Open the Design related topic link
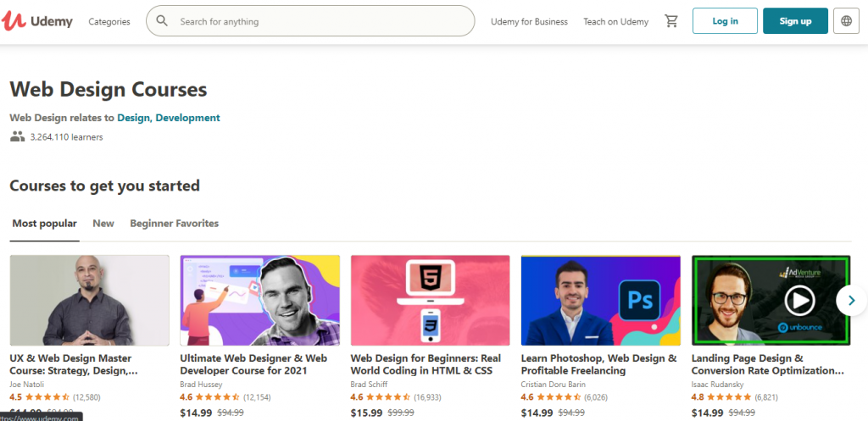Screen dimensions: 868x421 [x=135, y=118]
